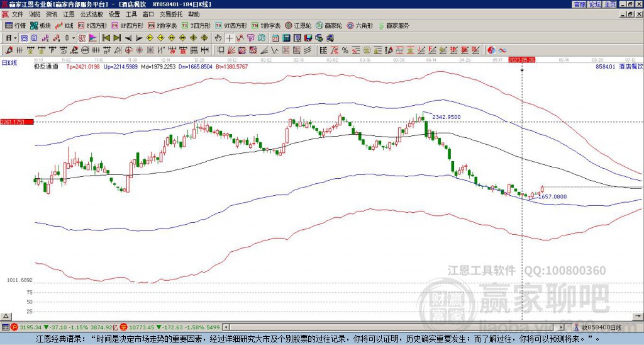The image size is (644, 345).
Task: Click the blue infinity wave icon
Action: [502, 50]
